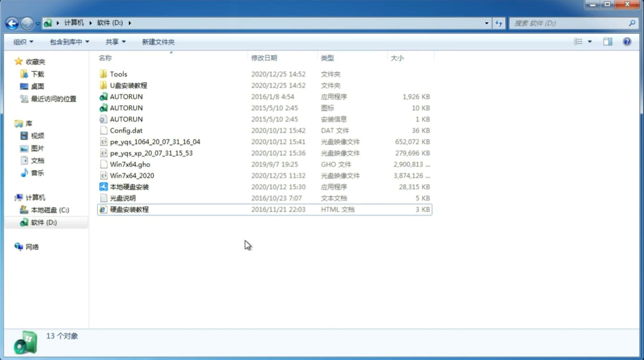This screenshot has width=644, height=360.
Task: Click 新建文件夹 button in toolbar
Action: (x=158, y=42)
